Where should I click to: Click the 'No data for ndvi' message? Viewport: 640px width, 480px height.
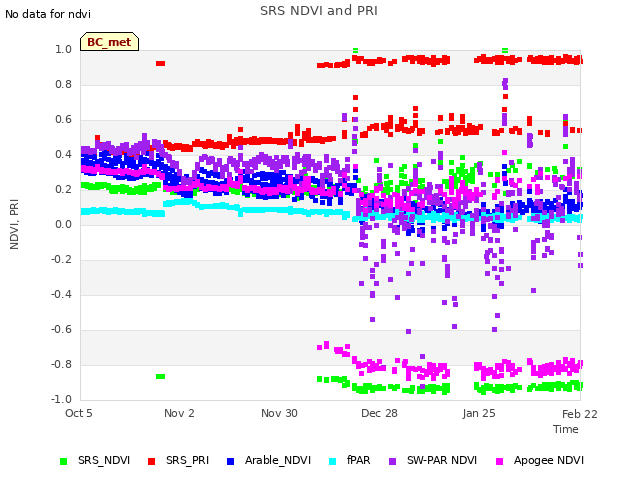pyautogui.click(x=48, y=14)
